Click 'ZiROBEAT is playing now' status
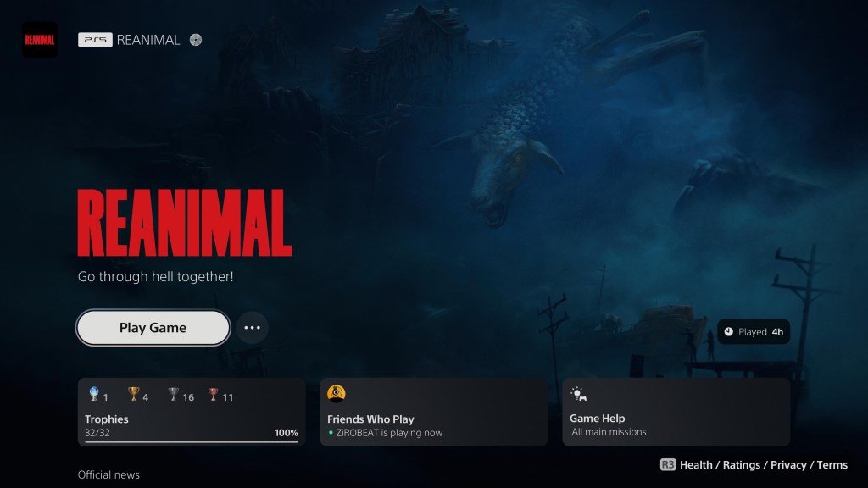The width and height of the screenshot is (868, 488). click(390, 433)
